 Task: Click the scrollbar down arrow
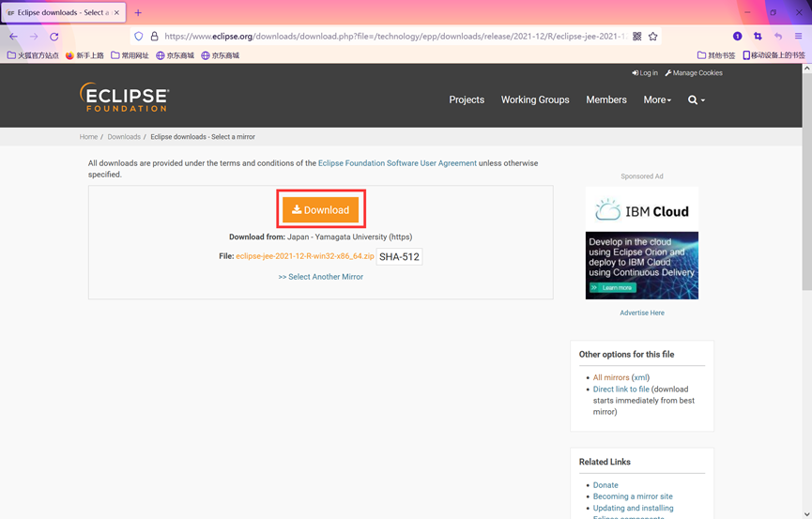[x=806, y=513]
